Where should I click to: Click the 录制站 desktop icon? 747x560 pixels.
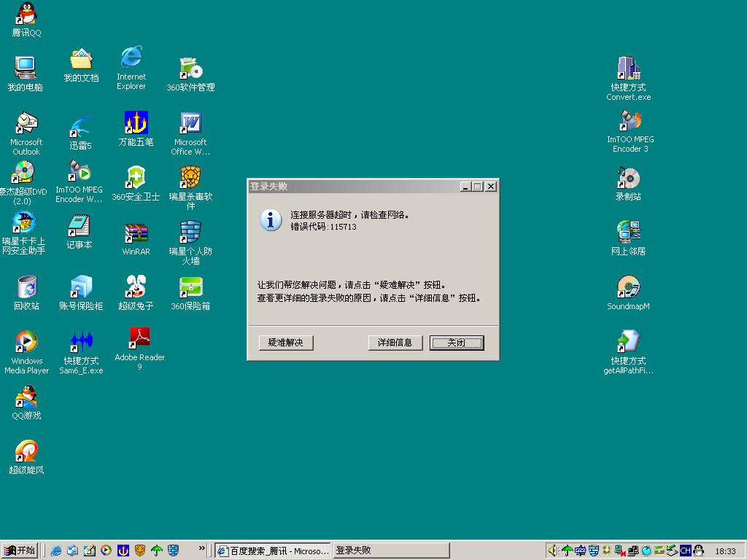click(x=628, y=183)
